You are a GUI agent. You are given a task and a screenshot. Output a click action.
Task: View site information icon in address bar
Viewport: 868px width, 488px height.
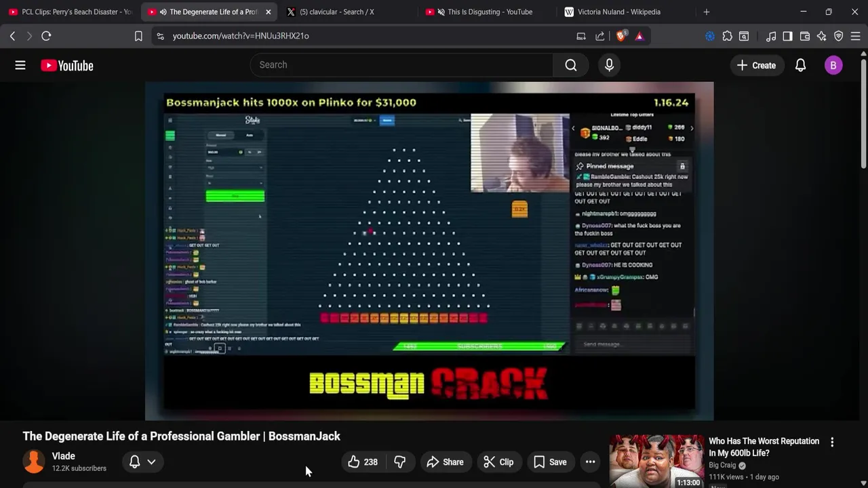[160, 36]
